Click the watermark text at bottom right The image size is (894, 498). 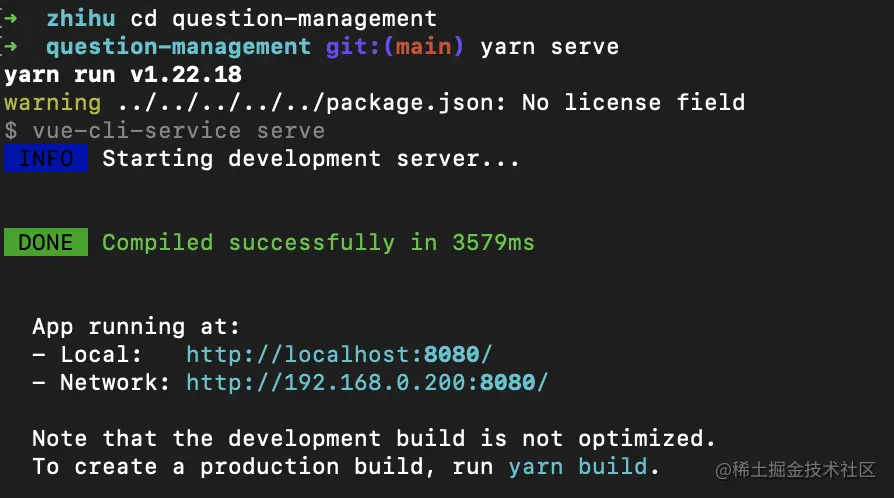click(x=795, y=469)
